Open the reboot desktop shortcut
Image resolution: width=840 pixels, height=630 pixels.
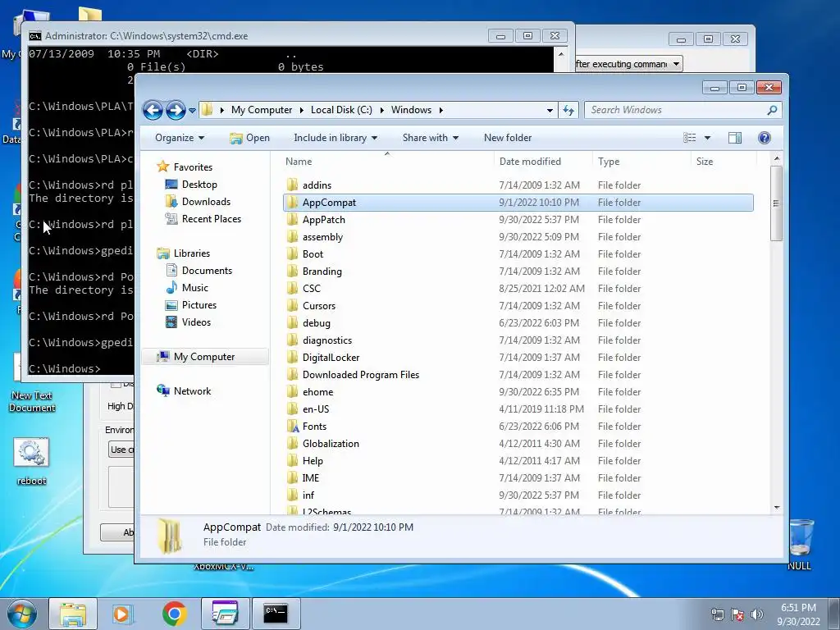(x=31, y=462)
